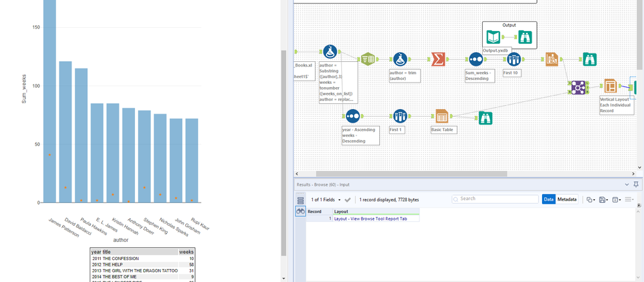Image resolution: width=644 pixels, height=282 pixels.
Task: Select the Formula tool labeled author = trim
Action: [x=400, y=59]
